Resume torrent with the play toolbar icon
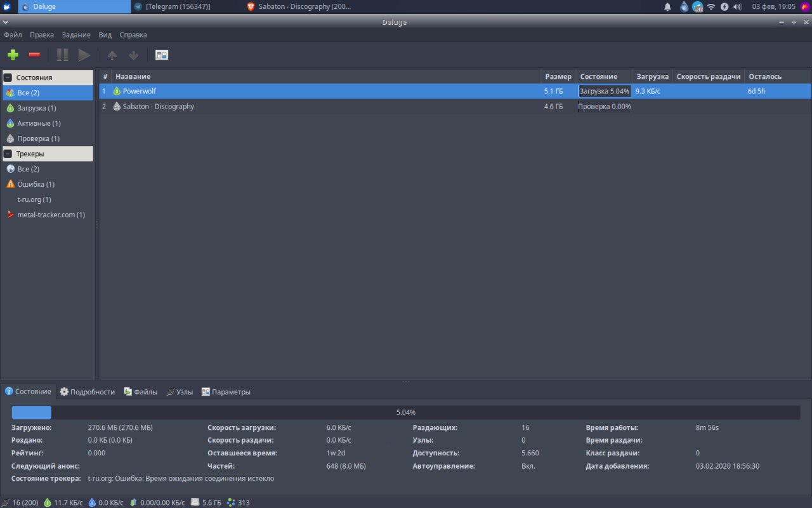Image resolution: width=812 pixels, height=508 pixels. 84,55
